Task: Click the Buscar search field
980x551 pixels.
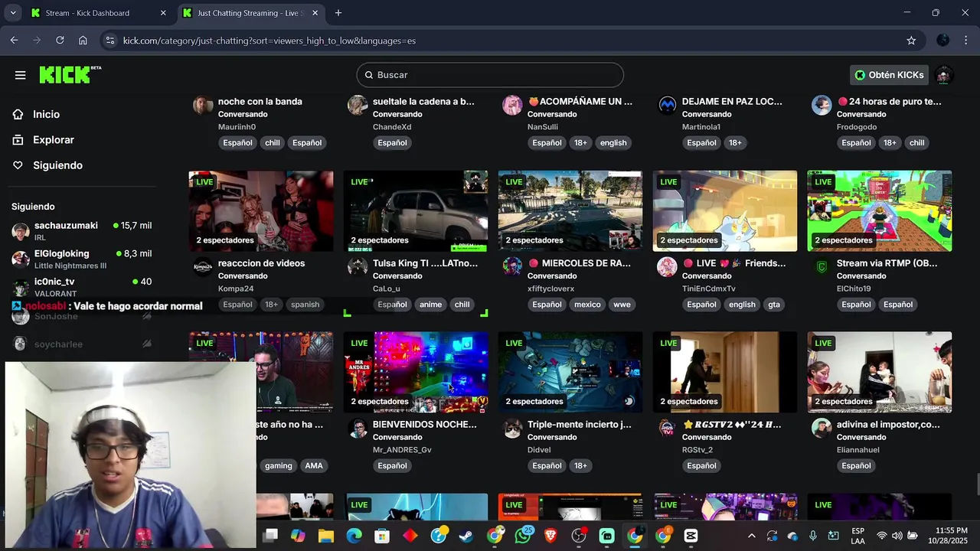Action: pyautogui.click(x=490, y=75)
